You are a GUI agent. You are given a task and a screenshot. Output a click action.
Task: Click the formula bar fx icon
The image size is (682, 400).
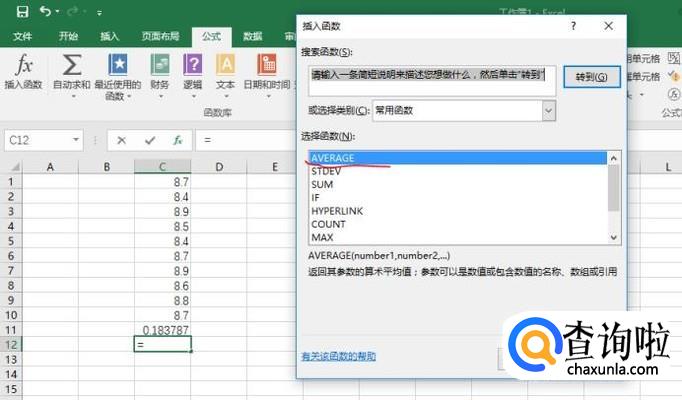click(177, 140)
